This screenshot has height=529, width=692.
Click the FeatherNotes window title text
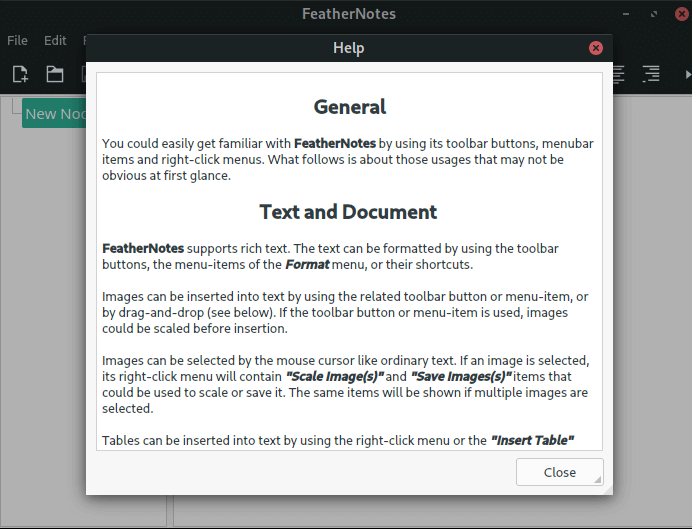point(348,14)
